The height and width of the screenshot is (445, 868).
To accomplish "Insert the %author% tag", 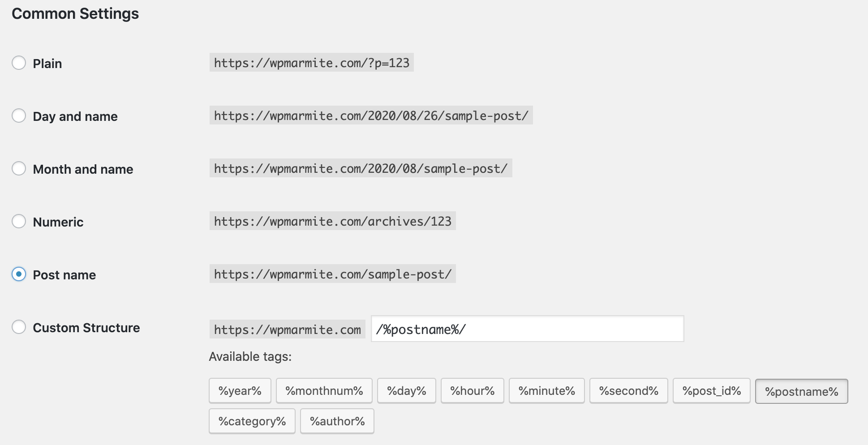I will pyautogui.click(x=337, y=420).
